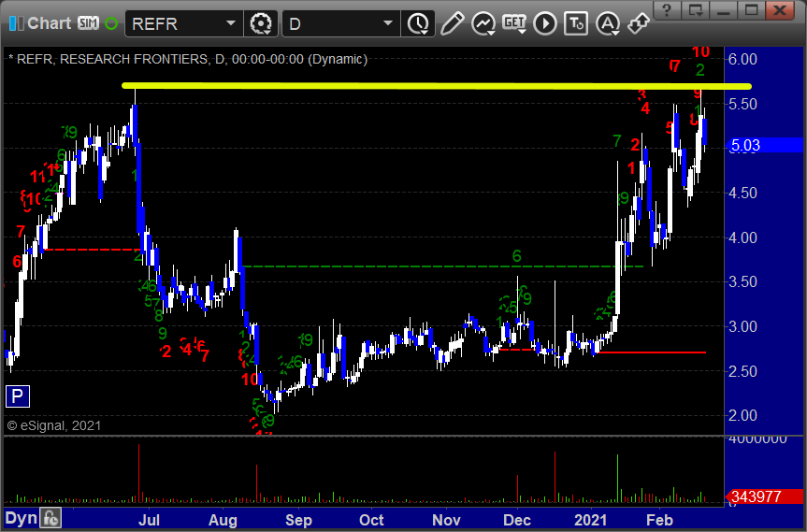Click the 2021 date axis label
Image resolution: width=807 pixels, height=532 pixels.
[590, 520]
